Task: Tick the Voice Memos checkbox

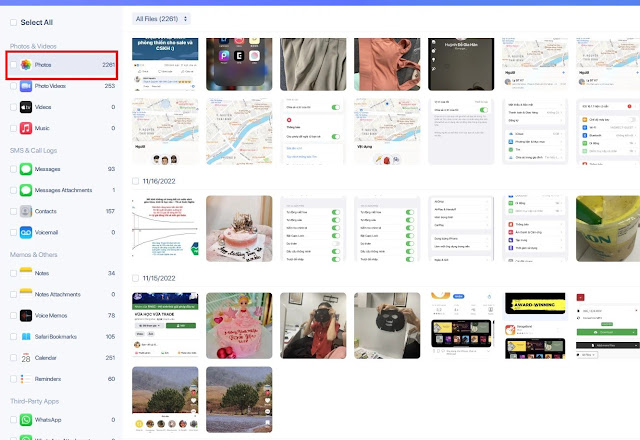Action: pyautogui.click(x=13, y=316)
